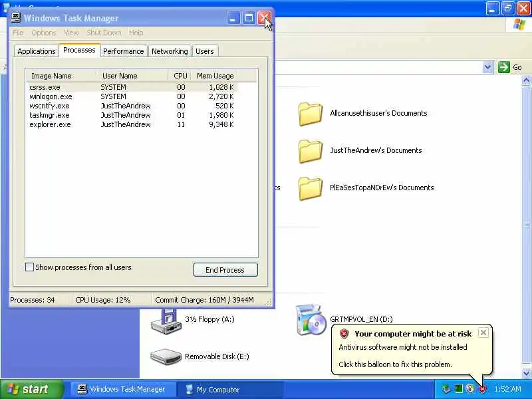Select the wscntfy.exe process row
The height and width of the screenshot is (399, 532).
[x=132, y=106]
